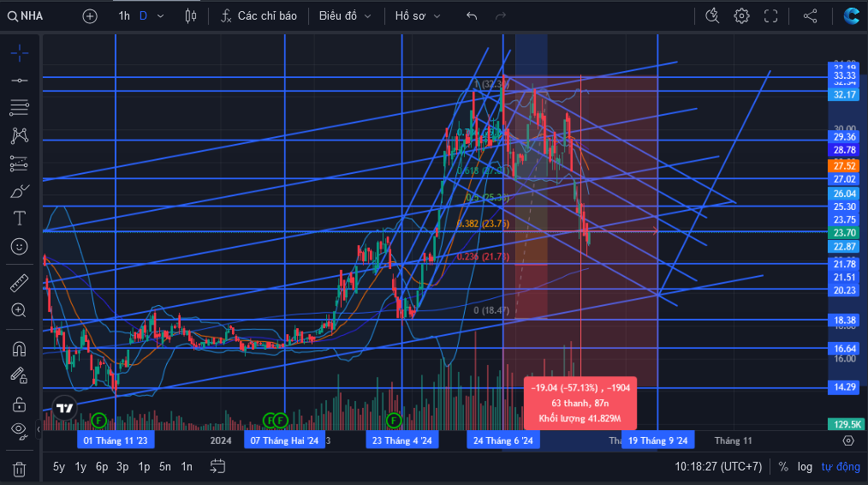Open the emoji icons tool
This screenshot has width=868, height=485.
coord(20,246)
